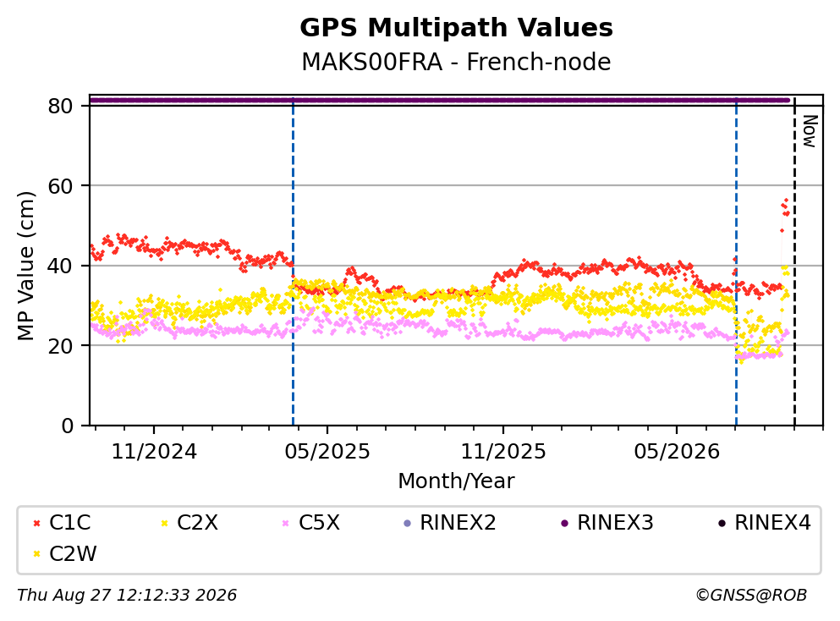
Task: Click the 05/2026 x-axis tick label
Action: click(x=677, y=452)
